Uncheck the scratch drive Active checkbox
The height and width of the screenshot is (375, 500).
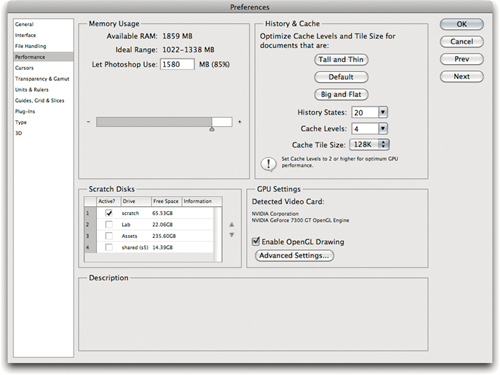[x=109, y=213]
